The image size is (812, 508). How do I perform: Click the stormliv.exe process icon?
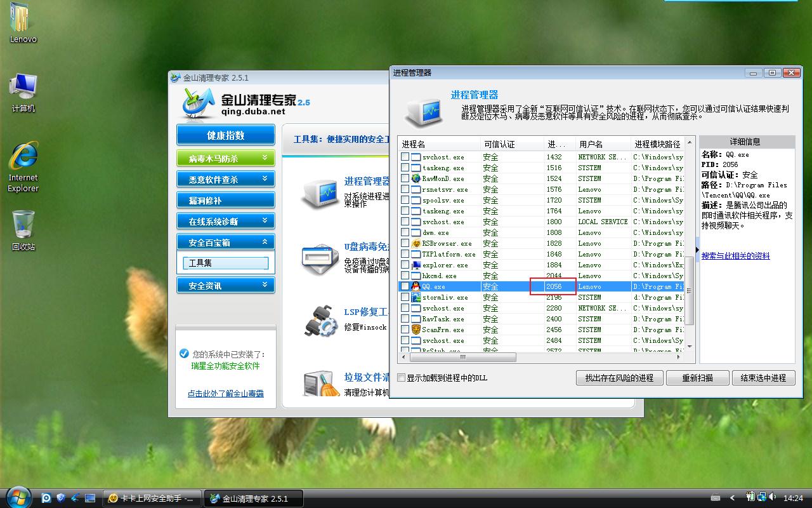tap(416, 297)
